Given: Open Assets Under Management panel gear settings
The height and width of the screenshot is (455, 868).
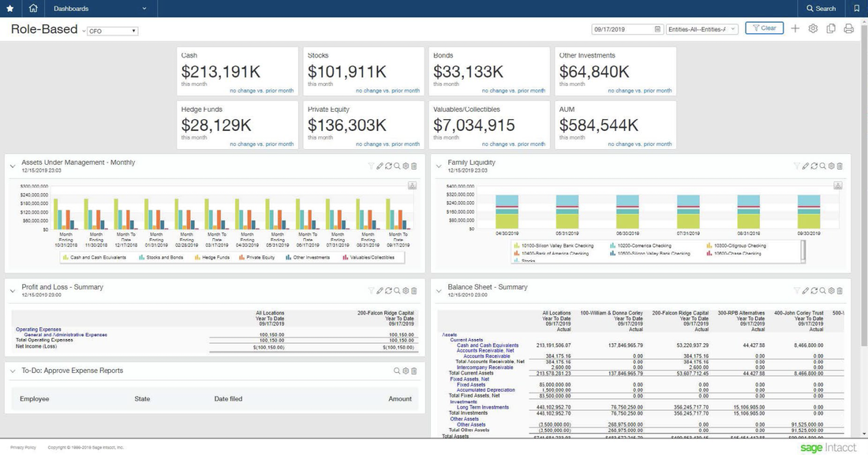Looking at the screenshot, I should 406,166.
